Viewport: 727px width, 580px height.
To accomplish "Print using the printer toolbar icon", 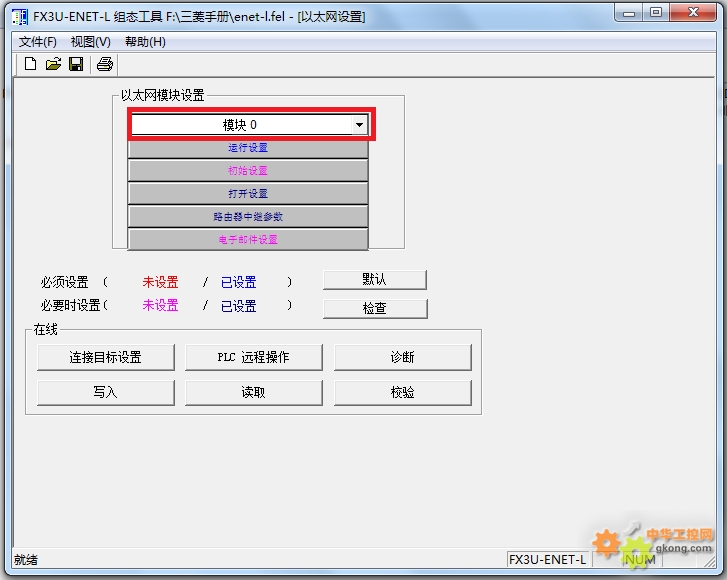I will (x=105, y=64).
